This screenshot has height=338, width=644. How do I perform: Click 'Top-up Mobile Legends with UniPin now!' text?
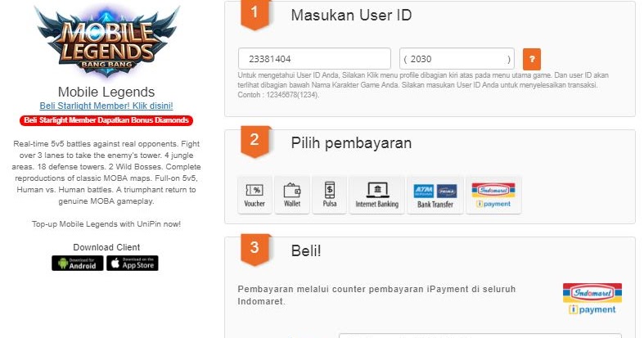[x=106, y=224]
